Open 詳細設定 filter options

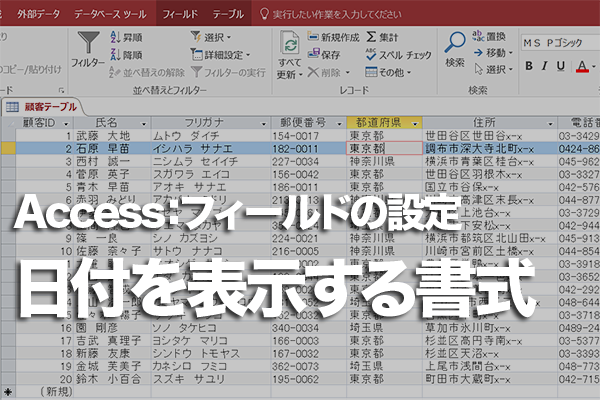220,55
